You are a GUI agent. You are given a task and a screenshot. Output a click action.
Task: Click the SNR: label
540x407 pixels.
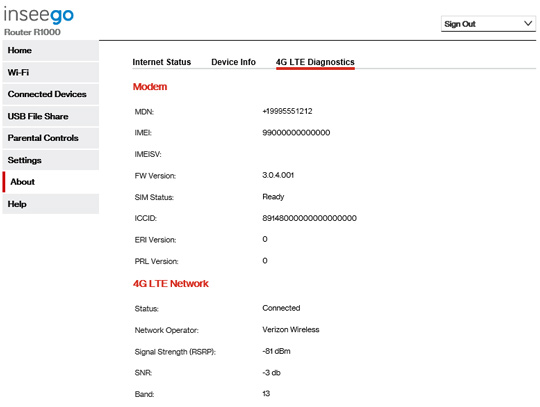(143, 373)
